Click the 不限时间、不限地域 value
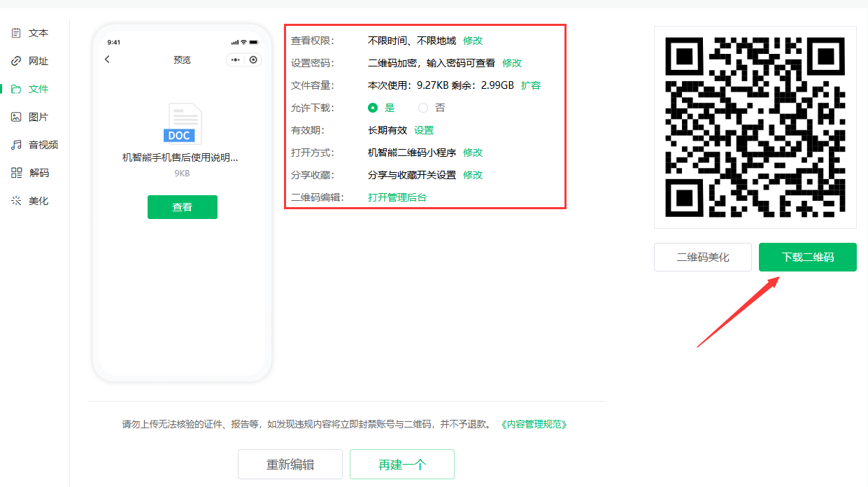 [412, 41]
